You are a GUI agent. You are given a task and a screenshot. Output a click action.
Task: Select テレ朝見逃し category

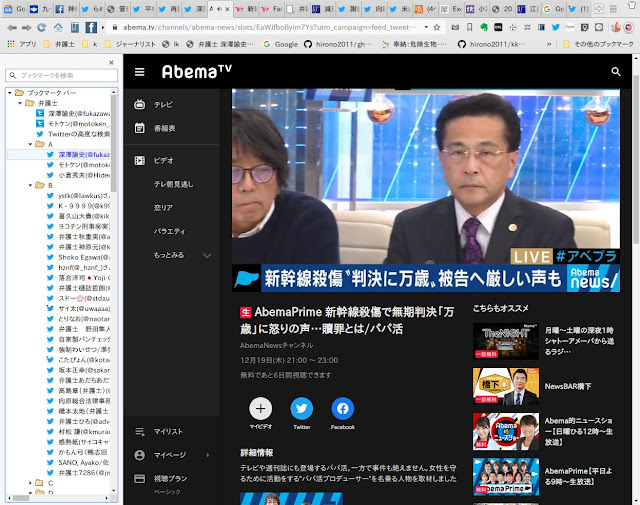(173, 184)
